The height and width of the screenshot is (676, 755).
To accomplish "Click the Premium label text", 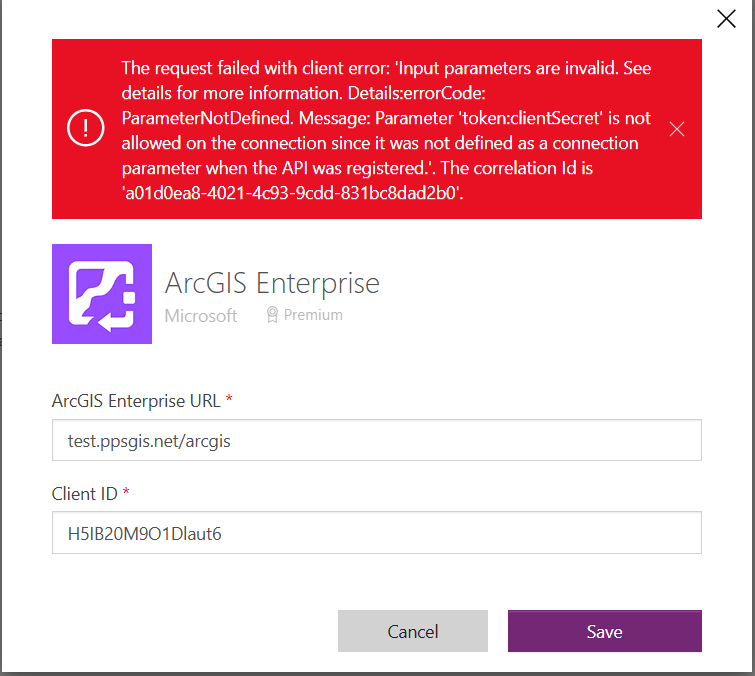I will (x=313, y=314).
